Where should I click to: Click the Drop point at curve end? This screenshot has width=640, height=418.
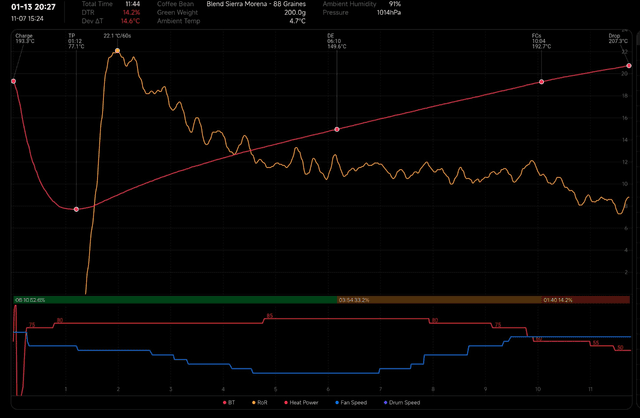pyautogui.click(x=628, y=66)
